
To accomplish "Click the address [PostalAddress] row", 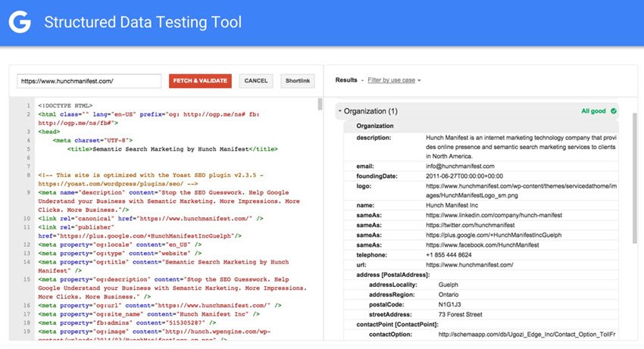I will pos(481,275).
